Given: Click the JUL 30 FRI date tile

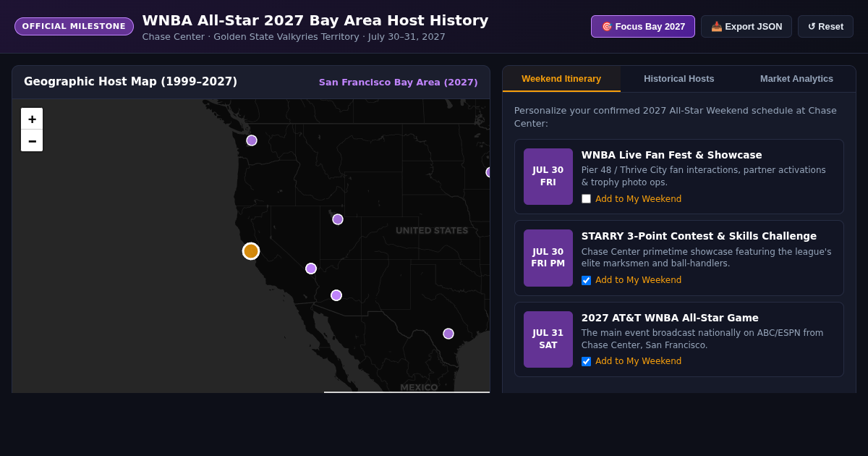Looking at the screenshot, I should click(548, 177).
